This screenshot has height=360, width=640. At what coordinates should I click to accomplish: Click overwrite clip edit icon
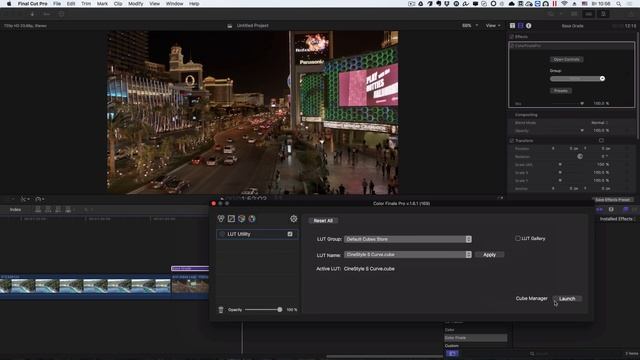68,210
